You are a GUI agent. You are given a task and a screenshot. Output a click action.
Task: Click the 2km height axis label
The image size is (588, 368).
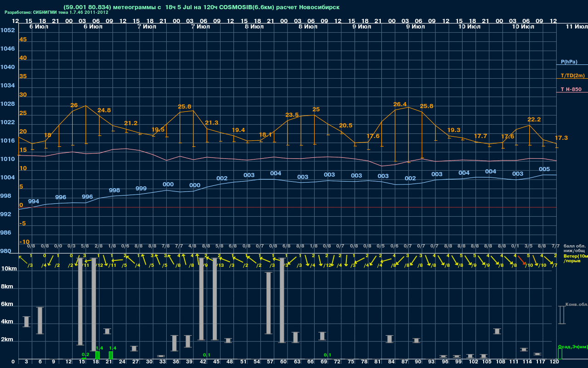6,340
